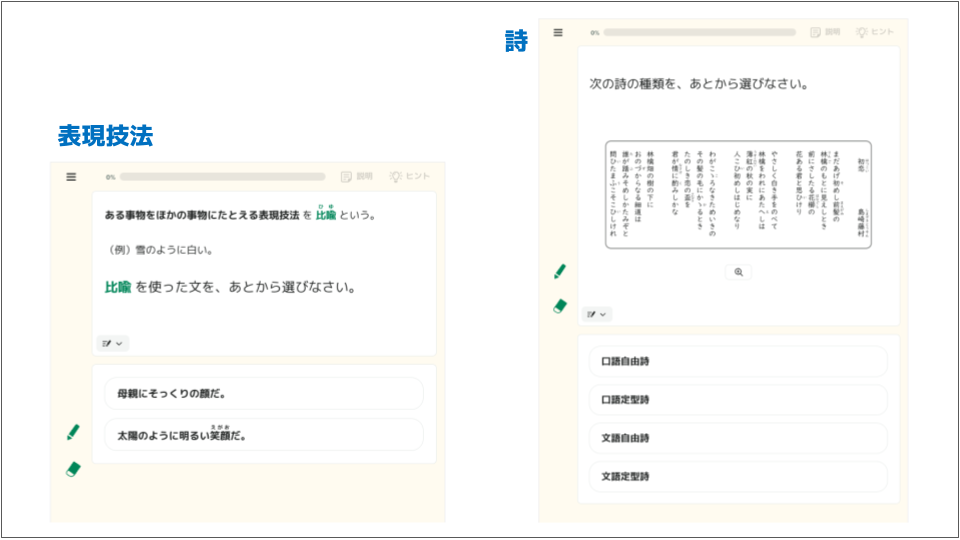The image size is (960, 540).
Task: Expand memo tool dropdown under the poem
Action: (597, 314)
